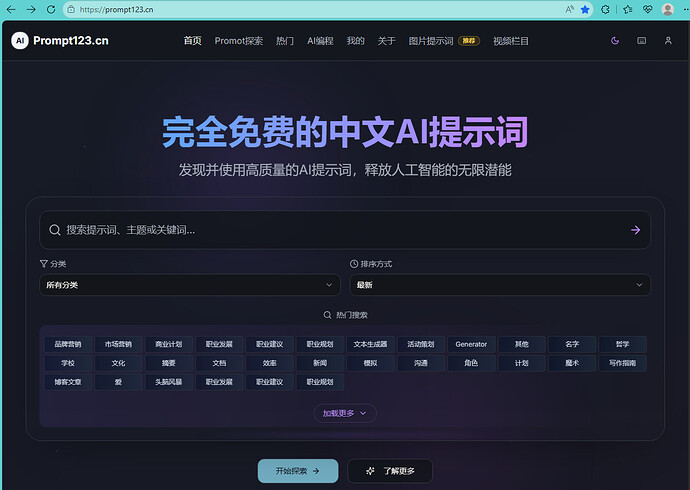The height and width of the screenshot is (490, 690).
Task: Click the magnifier icon in search box
Action: (55, 230)
